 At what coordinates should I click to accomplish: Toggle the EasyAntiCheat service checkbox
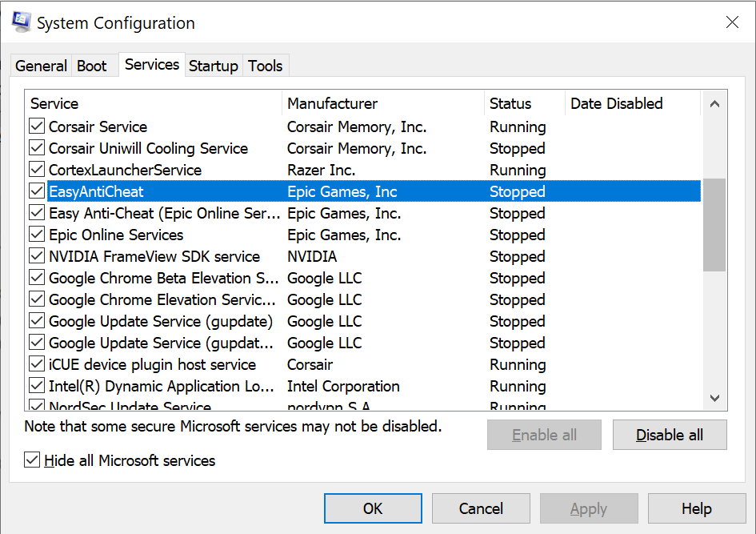pyautogui.click(x=37, y=191)
